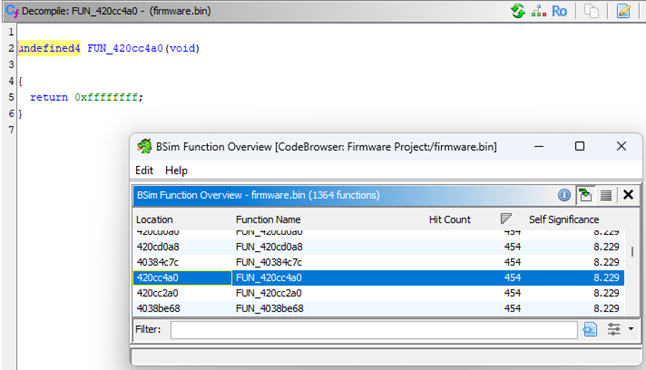The height and width of the screenshot is (370, 646).
Task: Close the BSim Function Overview panel with the X
Action: (x=628, y=194)
